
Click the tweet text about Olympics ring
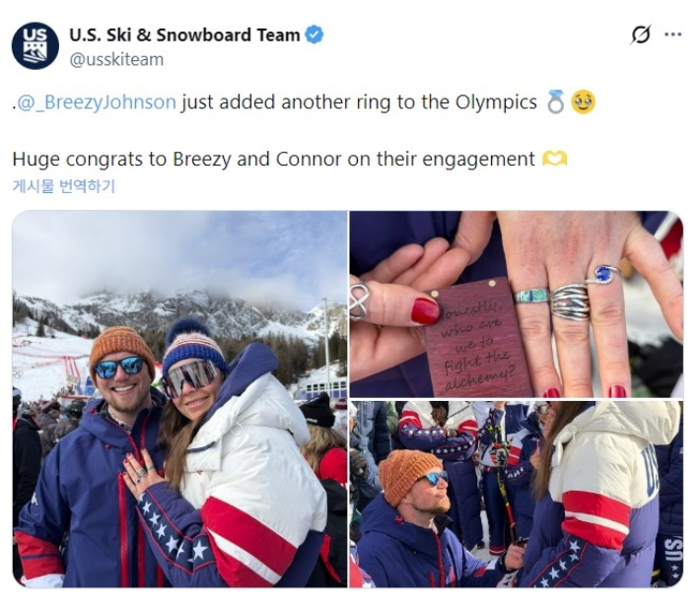point(359,102)
